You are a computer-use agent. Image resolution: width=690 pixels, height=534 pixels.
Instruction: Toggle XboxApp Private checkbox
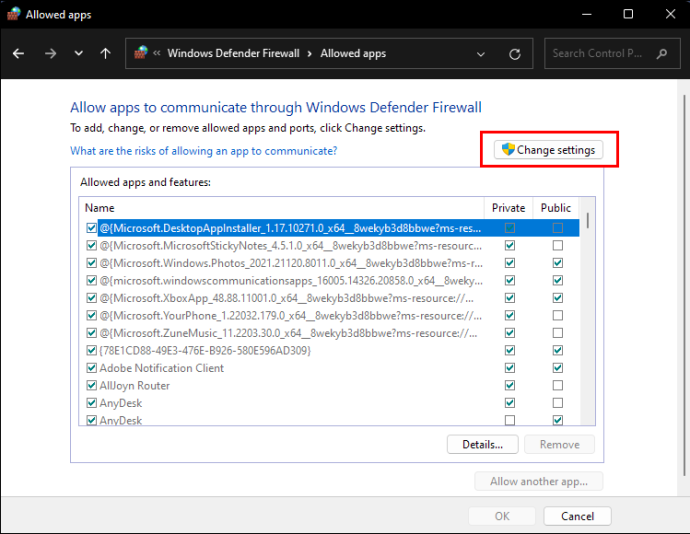click(x=510, y=298)
